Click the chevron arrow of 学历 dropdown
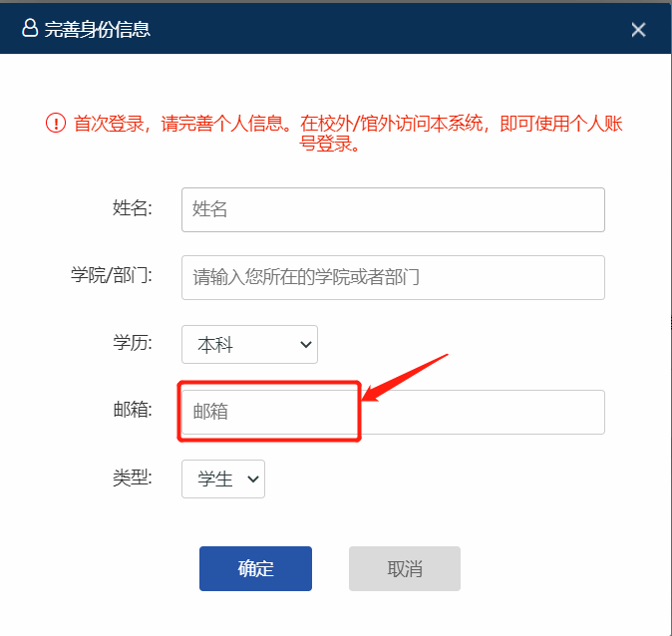 (x=305, y=345)
